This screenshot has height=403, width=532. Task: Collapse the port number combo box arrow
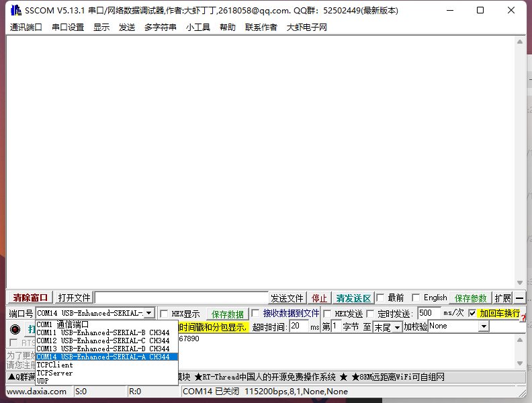[x=149, y=313]
